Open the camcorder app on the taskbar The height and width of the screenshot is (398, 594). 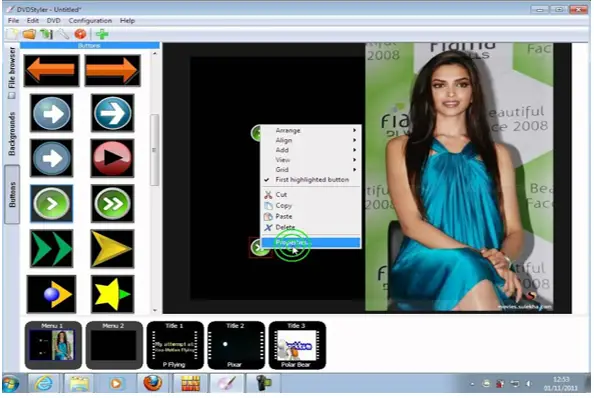coord(263,383)
